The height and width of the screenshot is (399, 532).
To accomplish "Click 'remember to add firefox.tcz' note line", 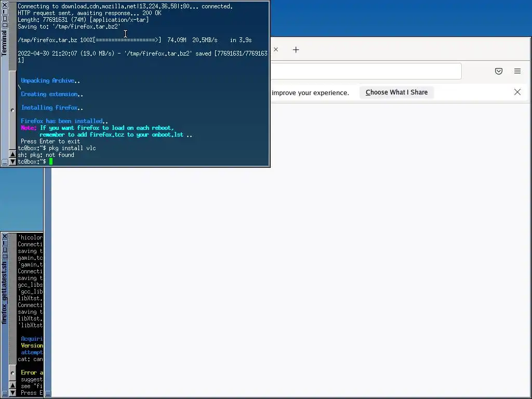I will tap(116, 135).
